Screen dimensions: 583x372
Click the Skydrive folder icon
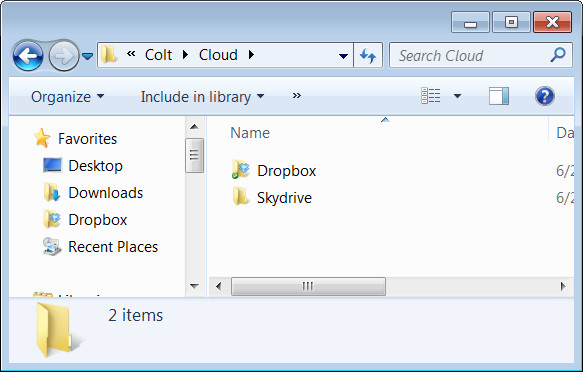[241, 196]
